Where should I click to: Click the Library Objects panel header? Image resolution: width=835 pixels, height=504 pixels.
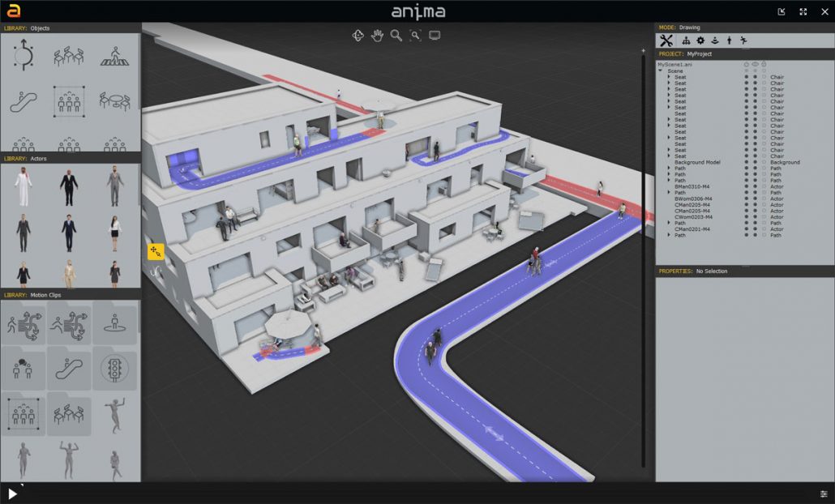pos(71,28)
